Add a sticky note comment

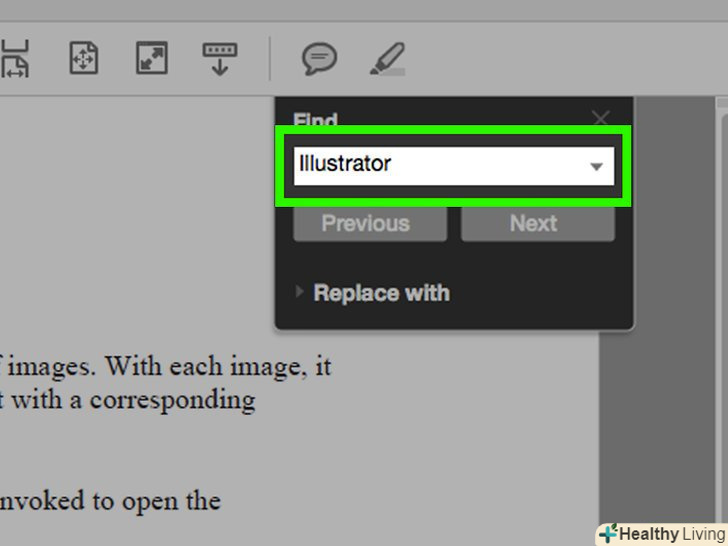[319, 58]
